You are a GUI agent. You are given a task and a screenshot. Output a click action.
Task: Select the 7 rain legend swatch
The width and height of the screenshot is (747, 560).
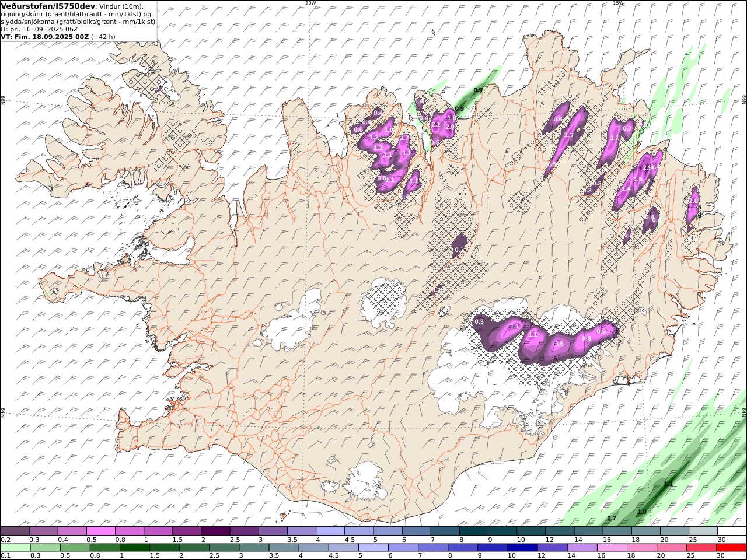[432, 547]
